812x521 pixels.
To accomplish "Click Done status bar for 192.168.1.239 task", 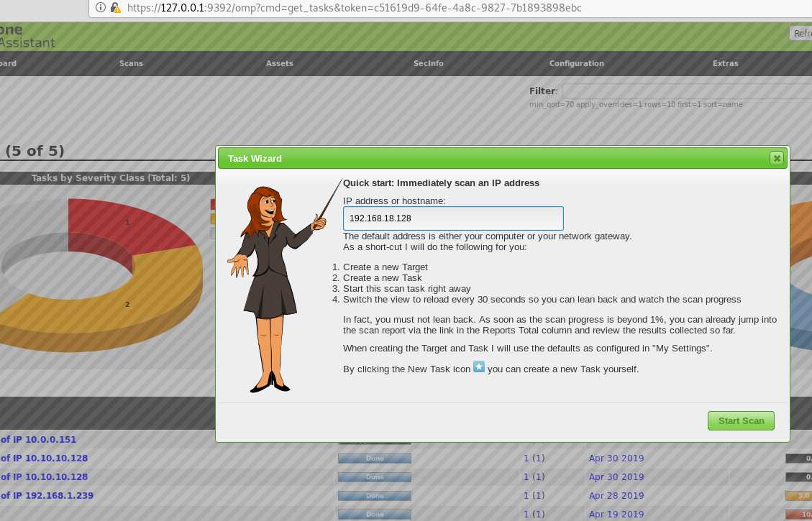I will coord(375,496).
